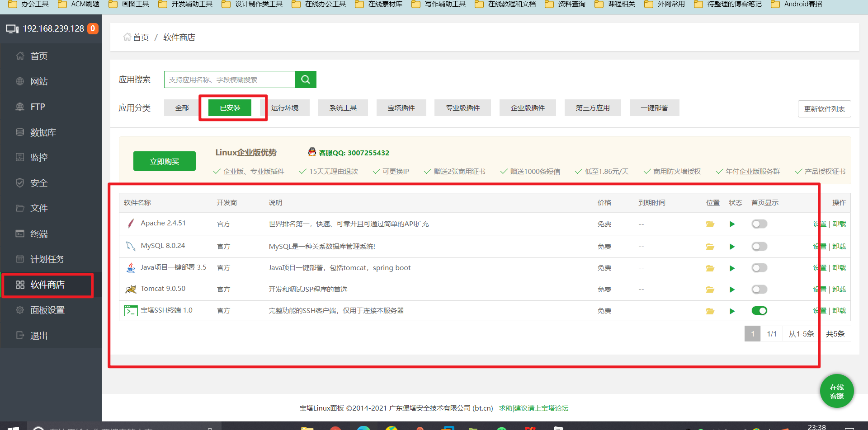
Task: Click the Tomcat cat logo icon
Action: click(131, 289)
